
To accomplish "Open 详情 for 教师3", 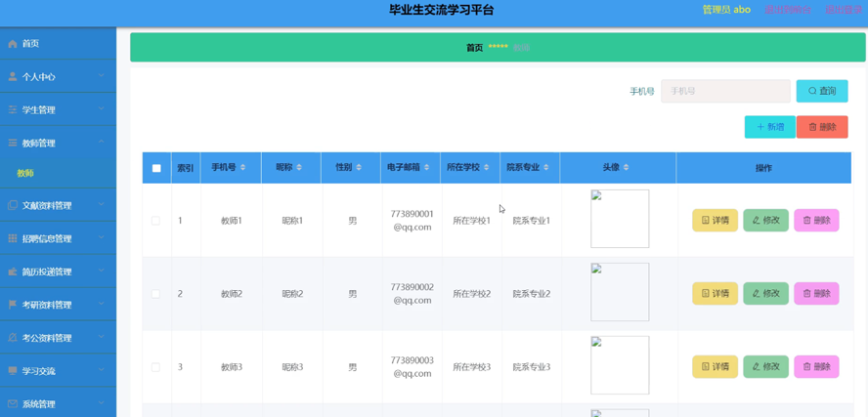I will pos(716,366).
